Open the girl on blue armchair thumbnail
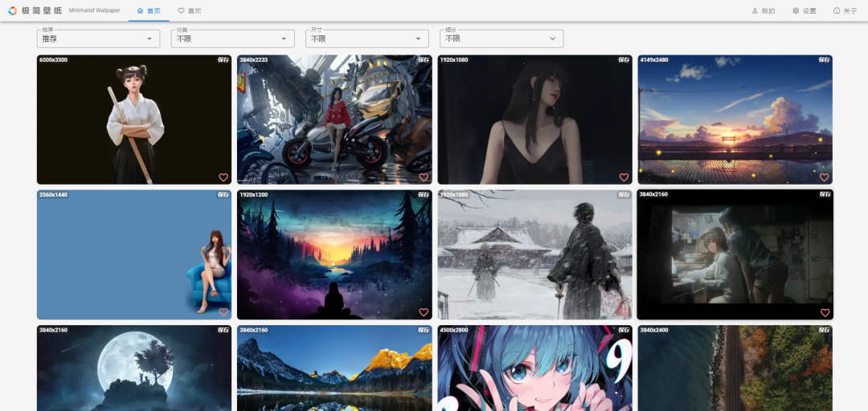 134,254
